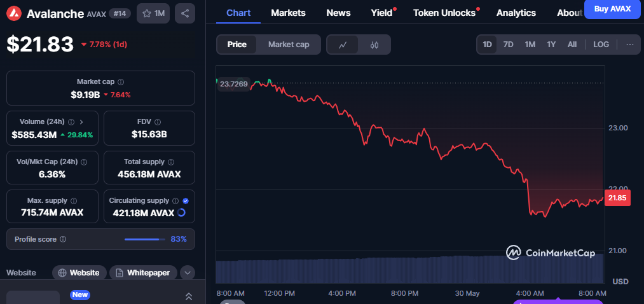Show Circulating supply info icon
Image resolution: width=644 pixels, height=304 pixels.
point(175,201)
